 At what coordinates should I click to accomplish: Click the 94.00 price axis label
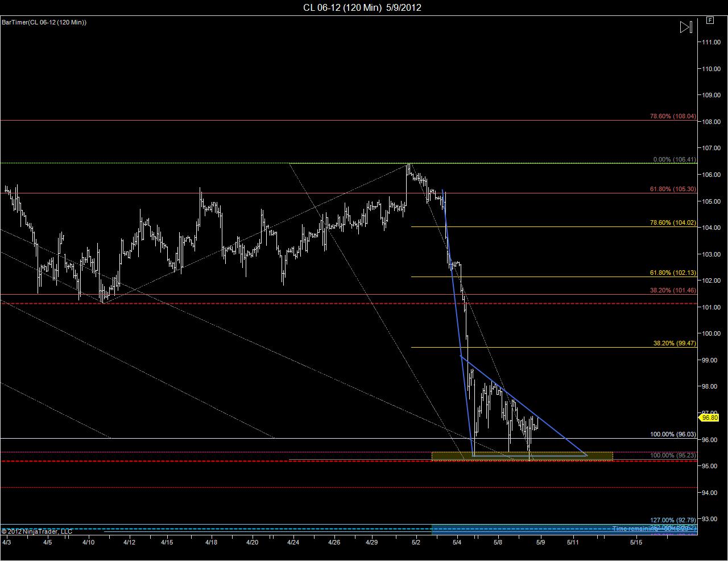pos(711,493)
